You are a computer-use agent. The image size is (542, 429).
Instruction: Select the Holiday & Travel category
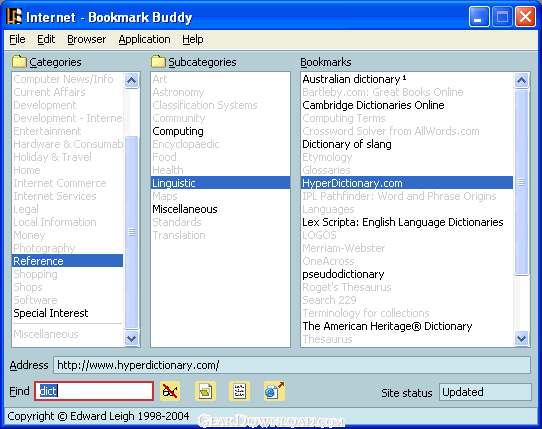68,157
